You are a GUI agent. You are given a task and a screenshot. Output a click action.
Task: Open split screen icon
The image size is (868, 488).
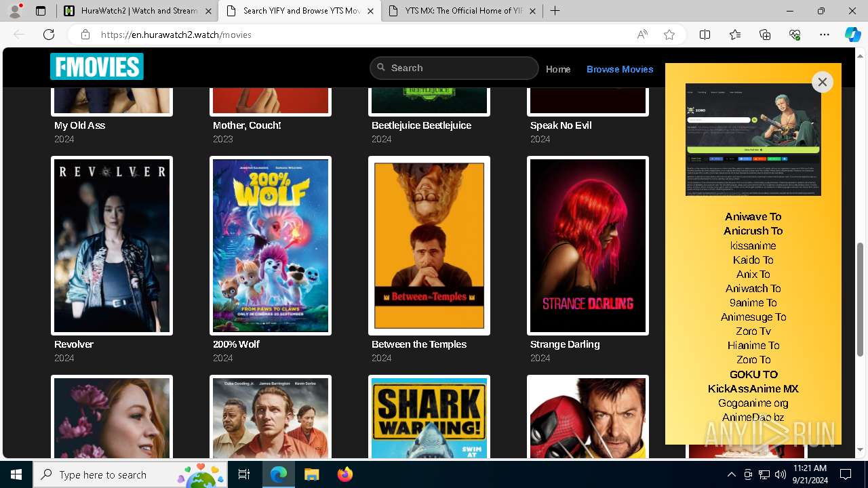click(705, 35)
